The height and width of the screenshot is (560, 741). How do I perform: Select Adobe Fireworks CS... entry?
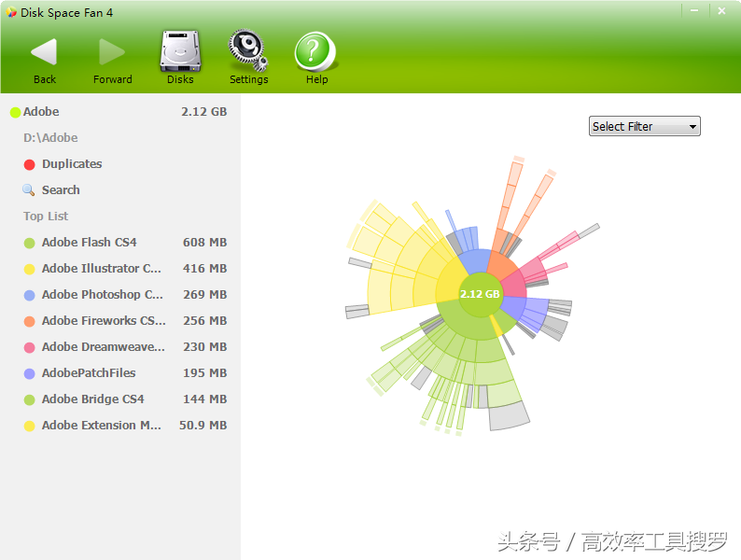(x=104, y=320)
